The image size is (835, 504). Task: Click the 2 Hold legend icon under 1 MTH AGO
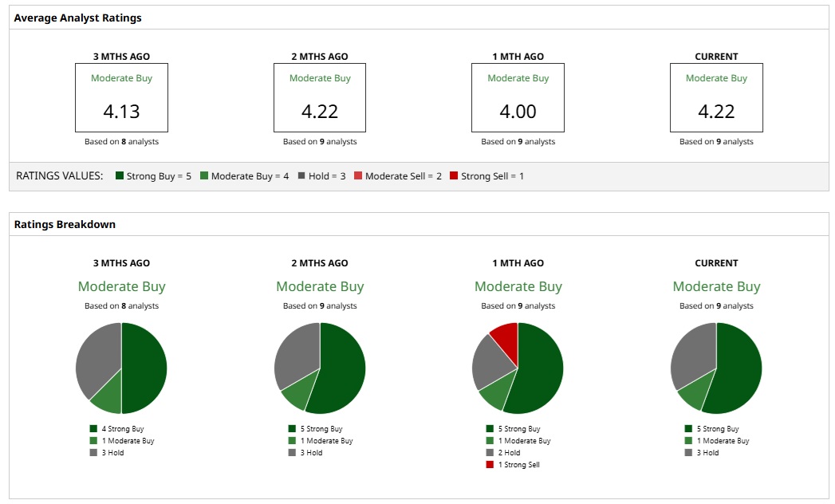pos(490,452)
